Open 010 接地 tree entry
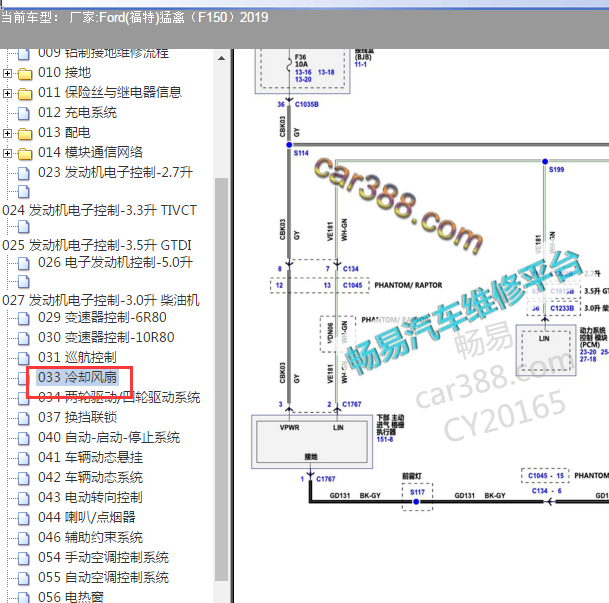The height and width of the screenshot is (603, 609). [x=64, y=73]
